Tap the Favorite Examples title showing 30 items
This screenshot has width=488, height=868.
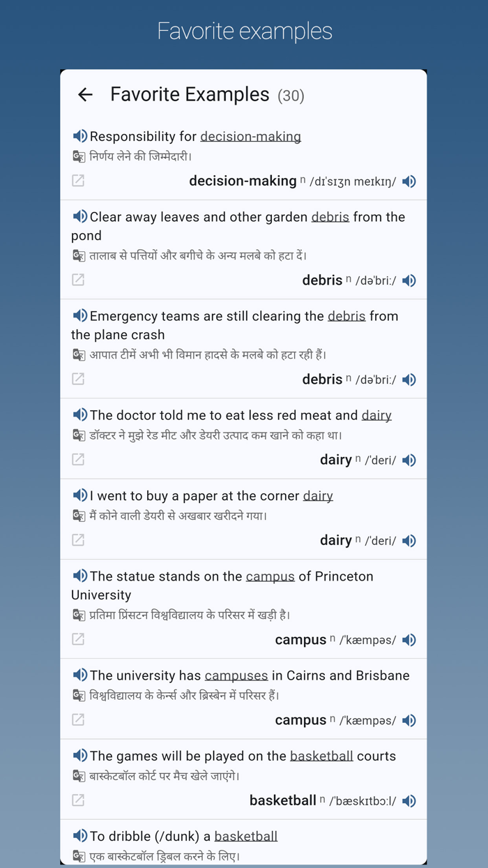pyautogui.click(x=188, y=94)
